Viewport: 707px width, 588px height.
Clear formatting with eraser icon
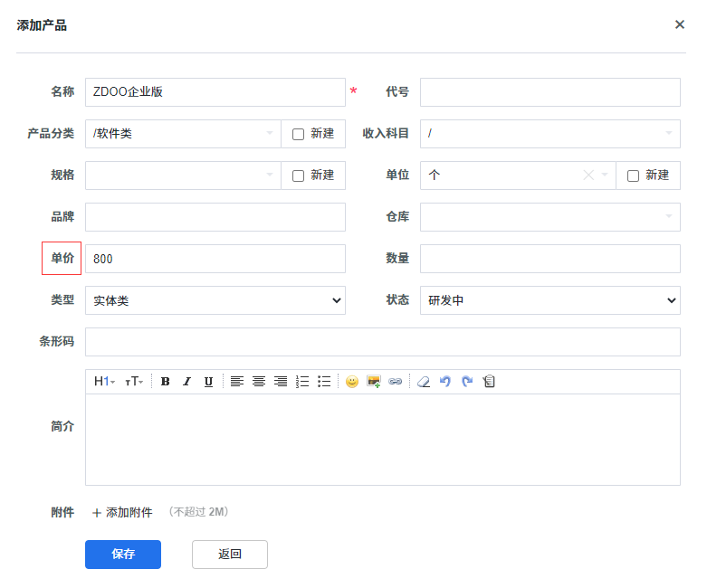tap(424, 382)
